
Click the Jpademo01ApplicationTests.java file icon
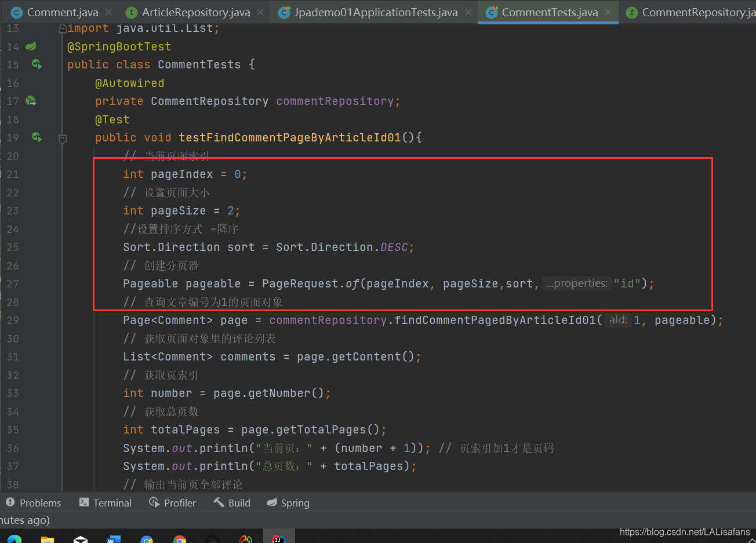click(284, 12)
